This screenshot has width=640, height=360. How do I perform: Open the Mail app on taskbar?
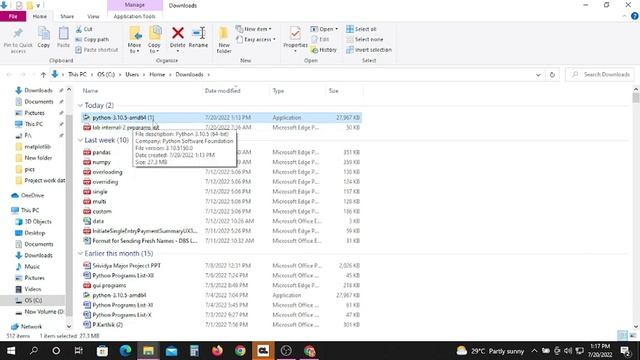click(x=171, y=351)
